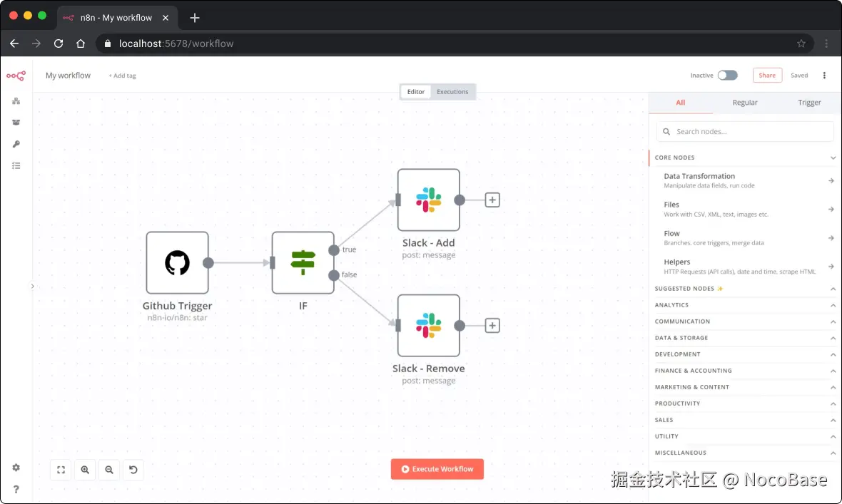The height and width of the screenshot is (504, 842).
Task: Toggle the workflow Inactive switch
Action: tap(728, 75)
